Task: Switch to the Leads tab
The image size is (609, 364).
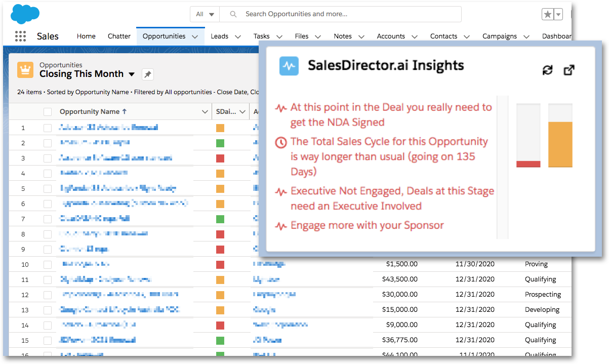Action: (x=218, y=36)
